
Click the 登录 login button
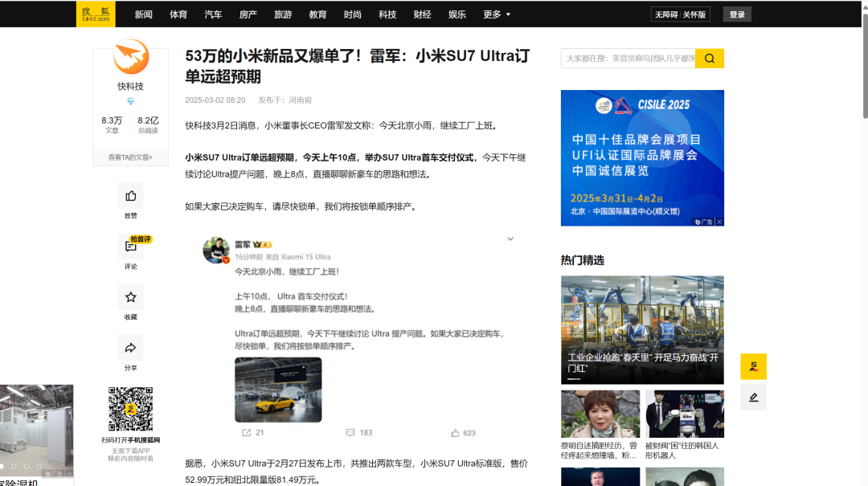coord(737,14)
